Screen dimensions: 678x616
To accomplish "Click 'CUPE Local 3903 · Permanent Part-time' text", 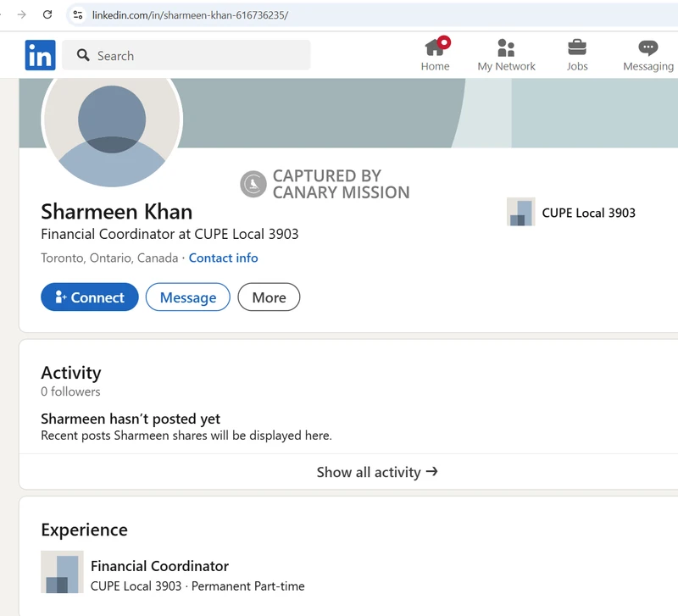I will coord(197,586).
